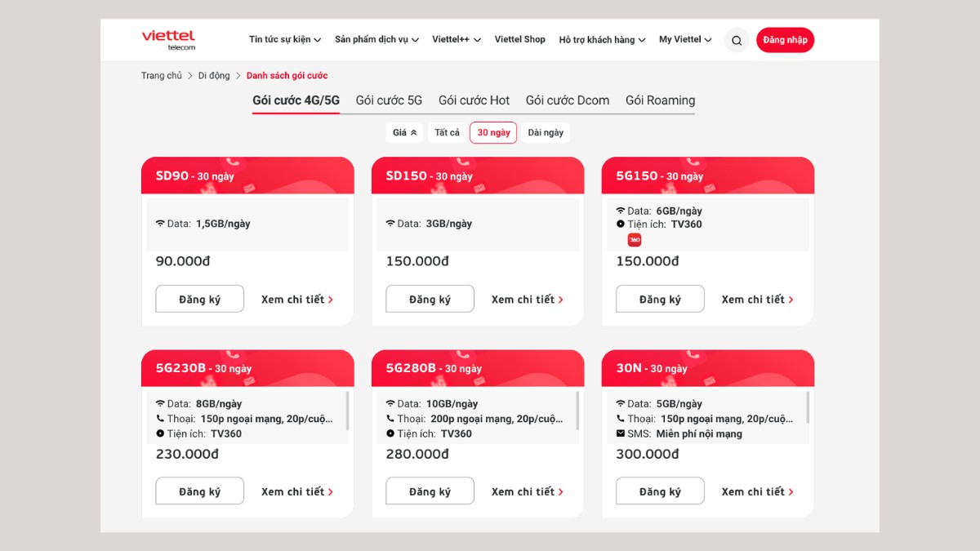Viewport: 980px width, 551px height.
Task: Click the 90.000đ price text
Action: pos(183,261)
